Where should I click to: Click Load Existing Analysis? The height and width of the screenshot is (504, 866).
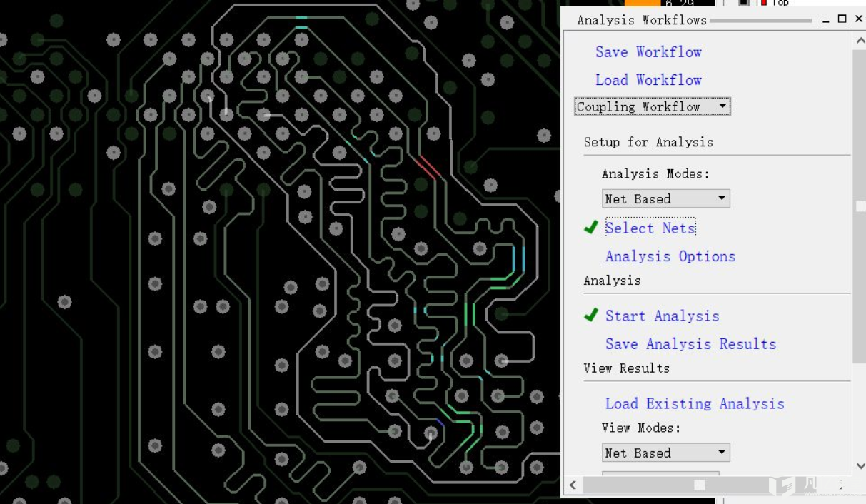tap(695, 404)
